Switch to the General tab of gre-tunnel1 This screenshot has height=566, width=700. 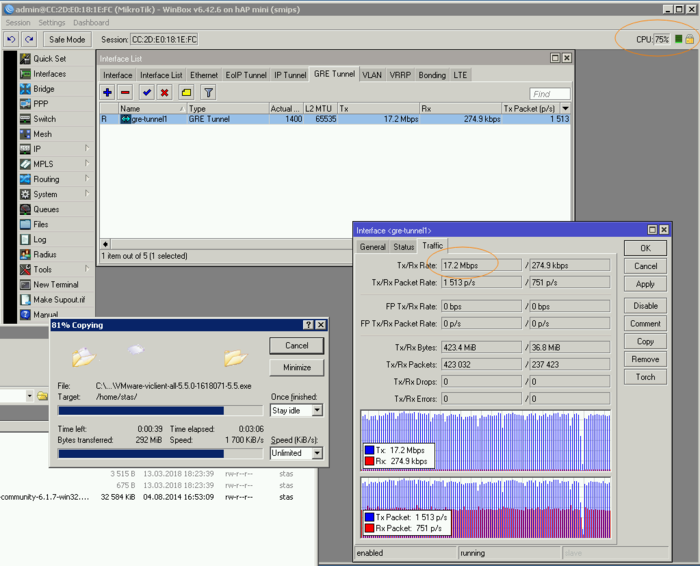coord(372,247)
